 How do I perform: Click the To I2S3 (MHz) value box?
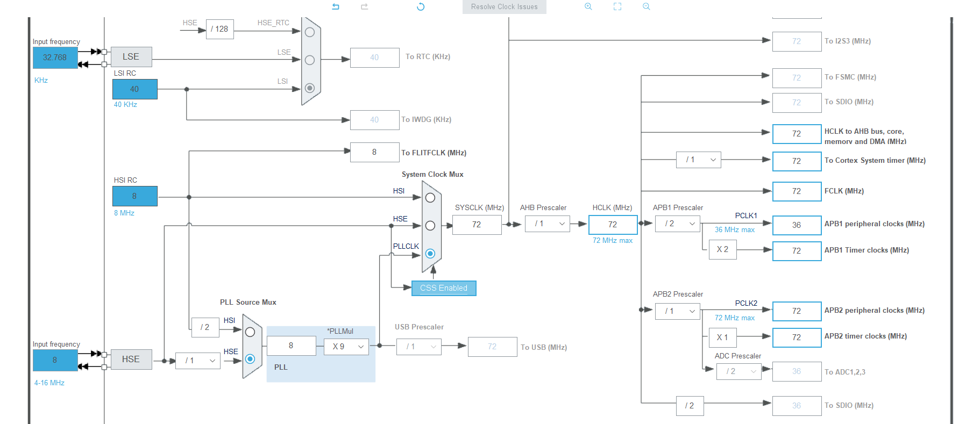(797, 41)
